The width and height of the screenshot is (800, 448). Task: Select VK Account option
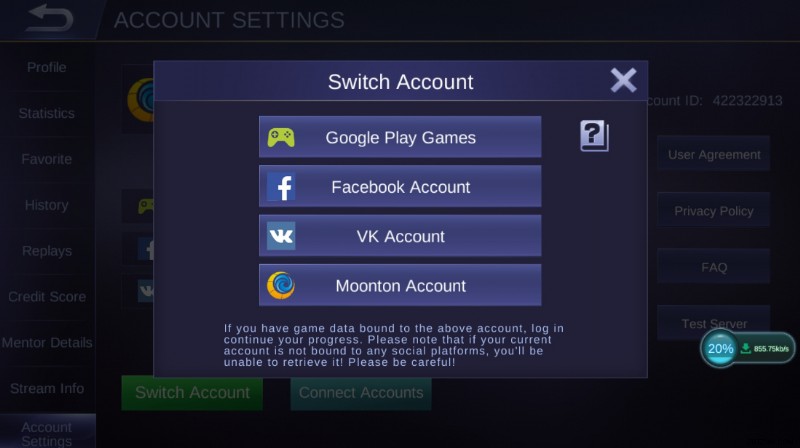point(400,236)
